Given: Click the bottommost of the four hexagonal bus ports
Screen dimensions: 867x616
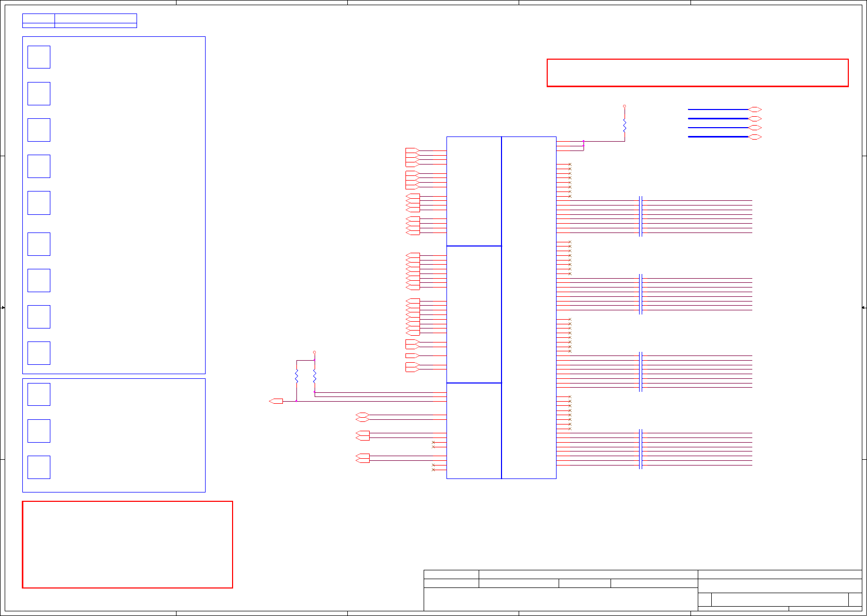Looking at the screenshot, I should point(755,137).
